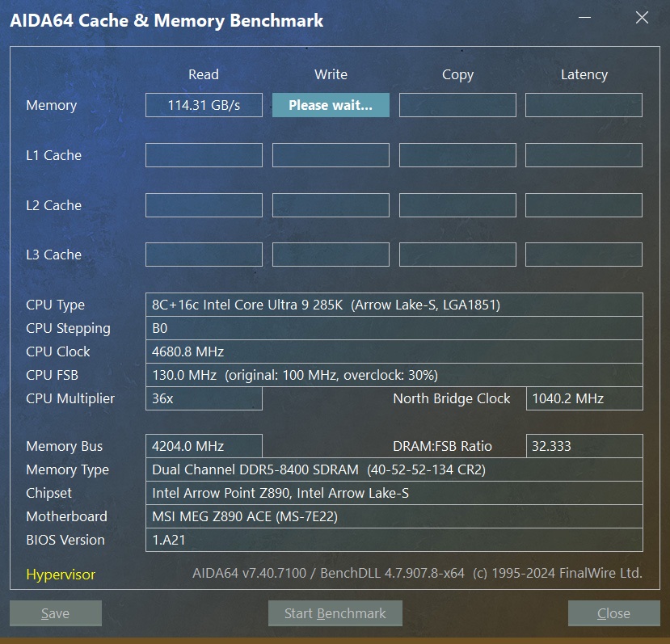Click the Start Benchmark button
The height and width of the screenshot is (644, 670).
(x=335, y=613)
